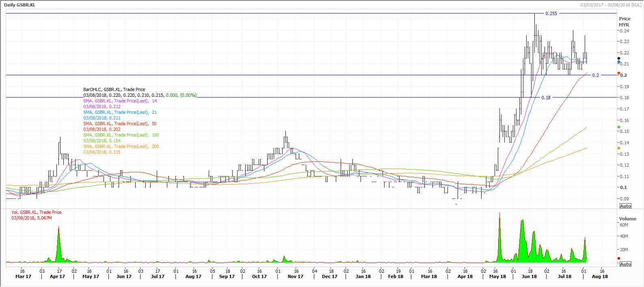Select the SMA 14 legend entry
This screenshot has height=287, width=644.
tap(120, 101)
